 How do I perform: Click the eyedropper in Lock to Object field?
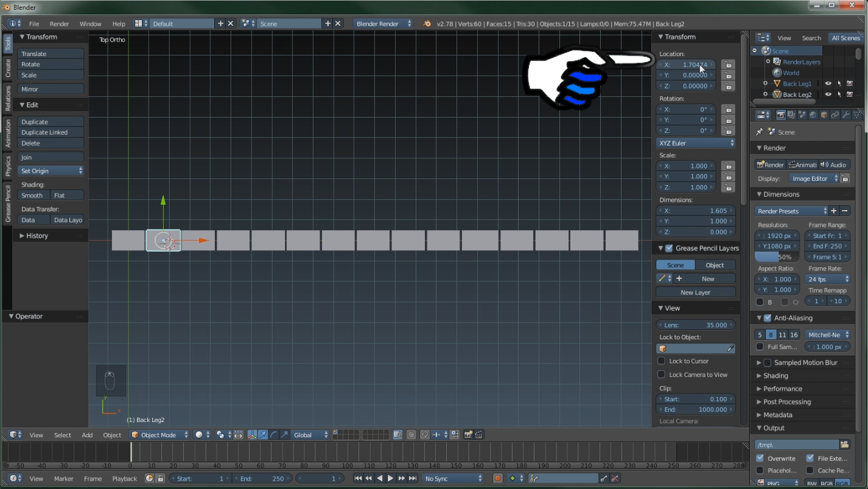tap(730, 348)
